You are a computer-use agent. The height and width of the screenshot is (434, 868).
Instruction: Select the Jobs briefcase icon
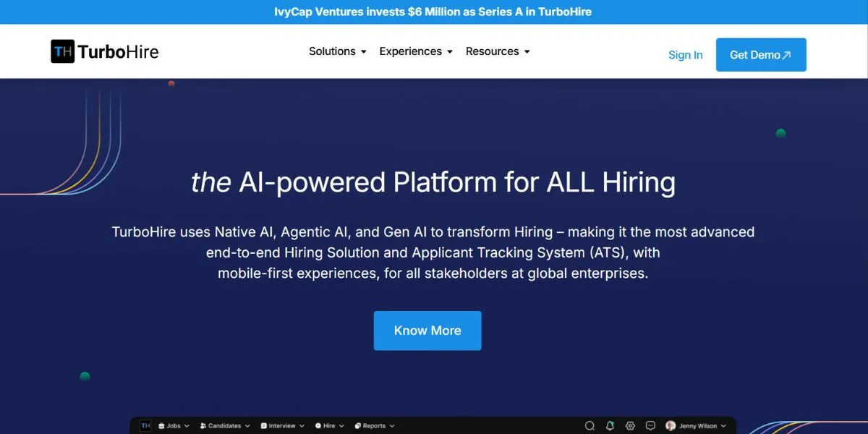tap(161, 425)
